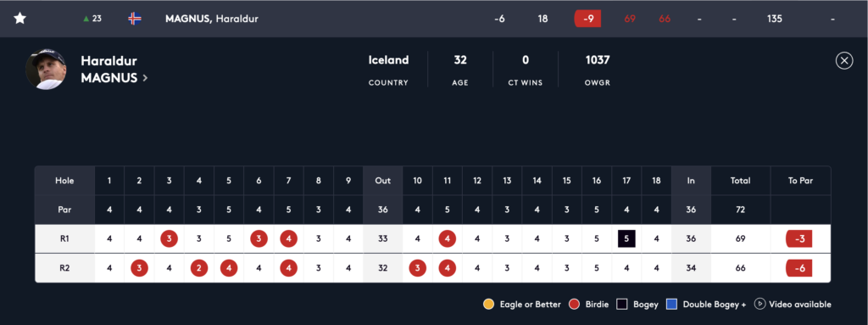The height and width of the screenshot is (325, 868).
Task: Close the player scorecard panel
Action: tap(844, 60)
